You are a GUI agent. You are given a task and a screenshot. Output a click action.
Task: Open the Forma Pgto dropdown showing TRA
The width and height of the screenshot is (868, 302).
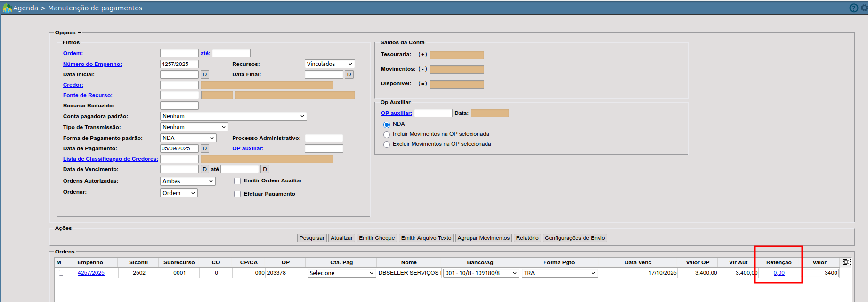click(560, 273)
